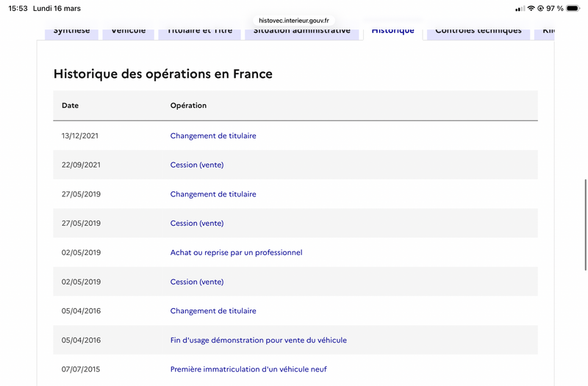Open Fin d'usage démonstration pour vente entry

click(258, 340)
